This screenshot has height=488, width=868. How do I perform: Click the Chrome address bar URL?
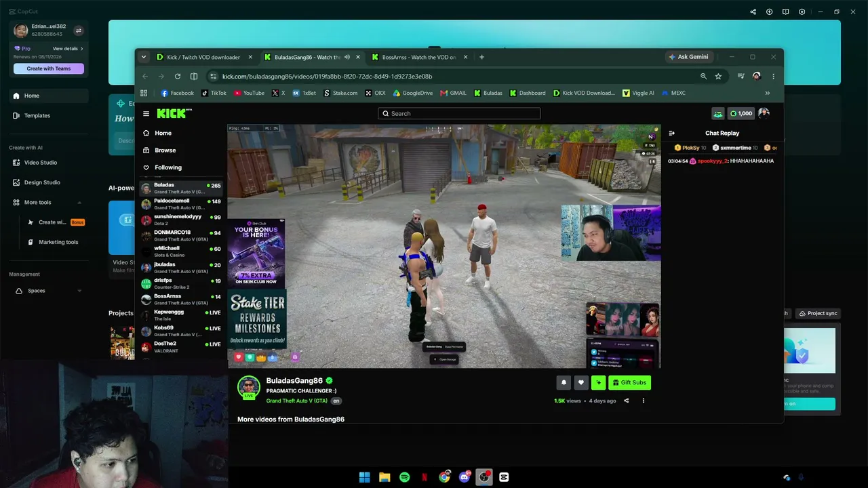point(327,76)
